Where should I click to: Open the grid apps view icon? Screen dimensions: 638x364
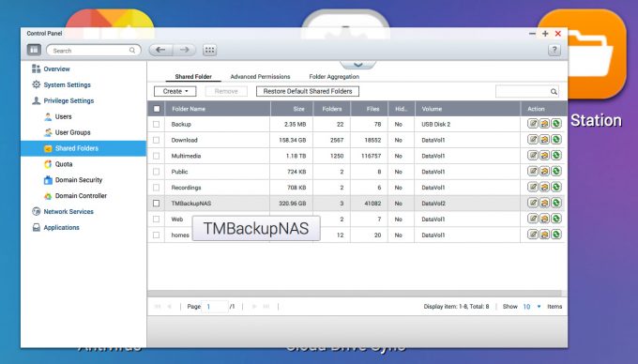tap(209, 50)
